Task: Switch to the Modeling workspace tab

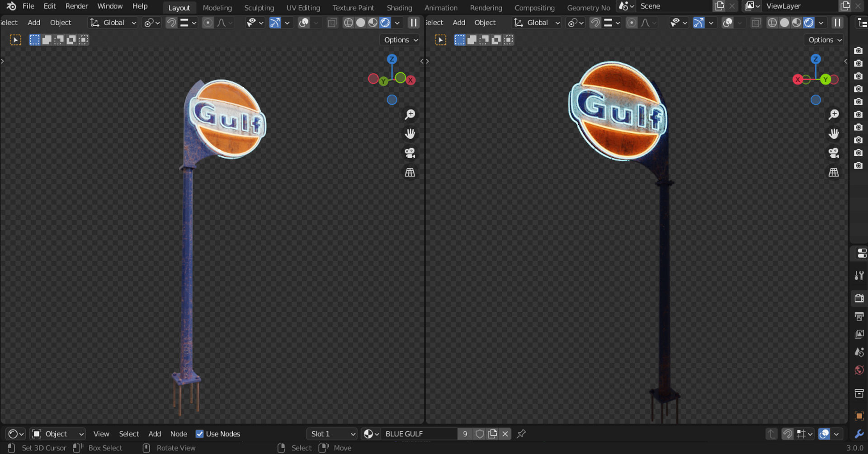Action: click(217, 8)
